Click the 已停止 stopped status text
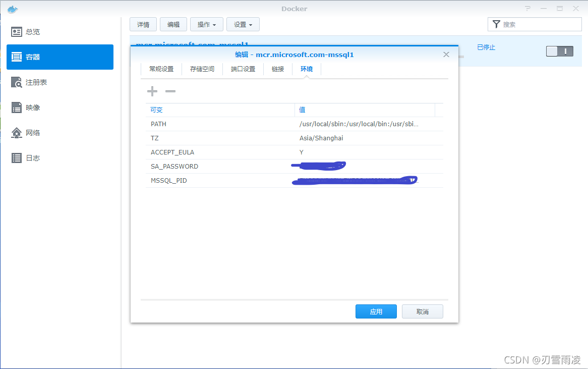 point(486,47)
